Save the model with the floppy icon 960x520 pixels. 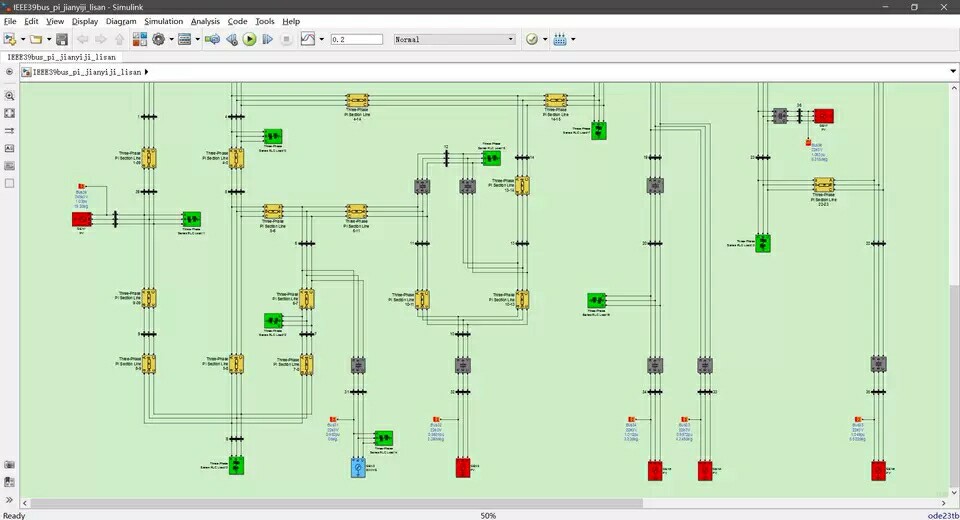pos(62,39)
